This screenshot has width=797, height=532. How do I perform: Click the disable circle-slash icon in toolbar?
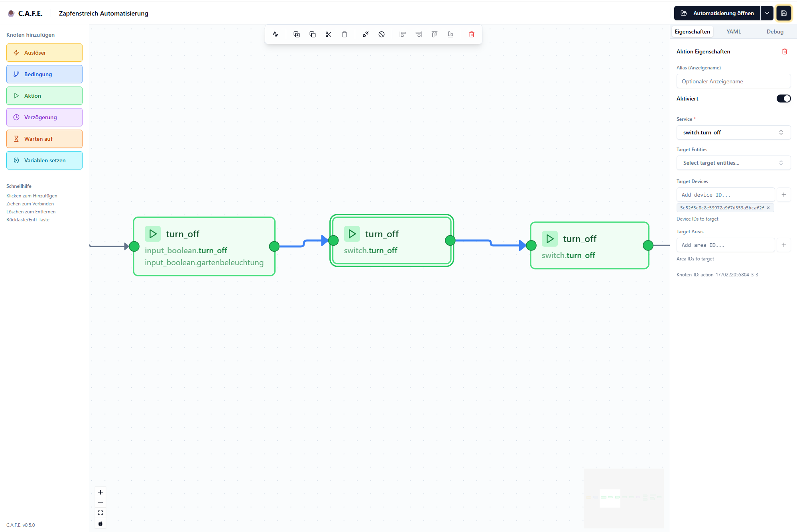pos(382,34)
